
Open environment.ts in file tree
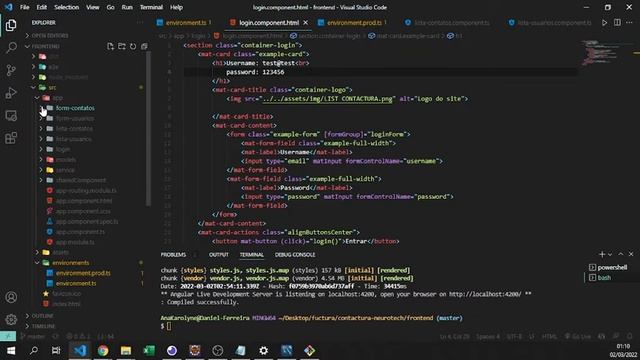pyautogui.click(x=76, y=283)
